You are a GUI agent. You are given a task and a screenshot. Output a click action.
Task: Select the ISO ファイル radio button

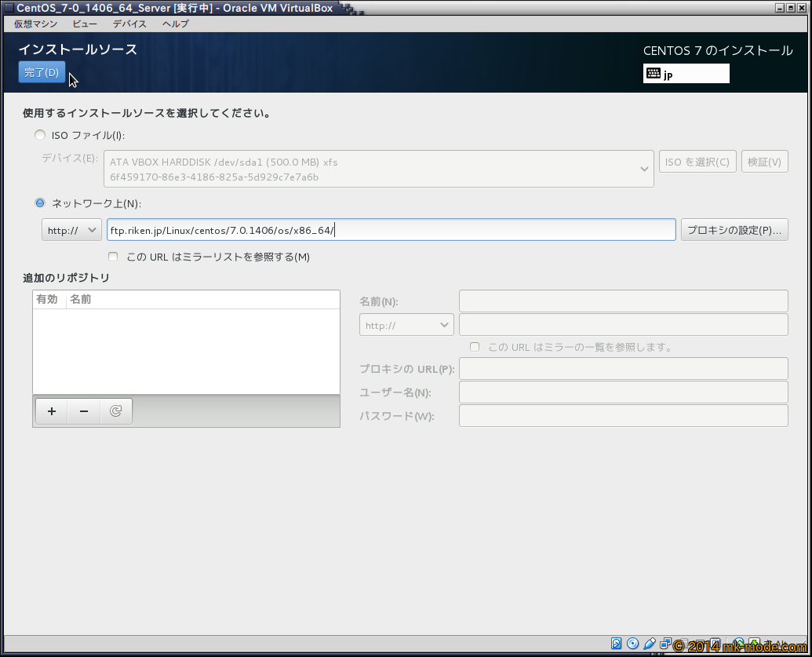click(40, 135)
